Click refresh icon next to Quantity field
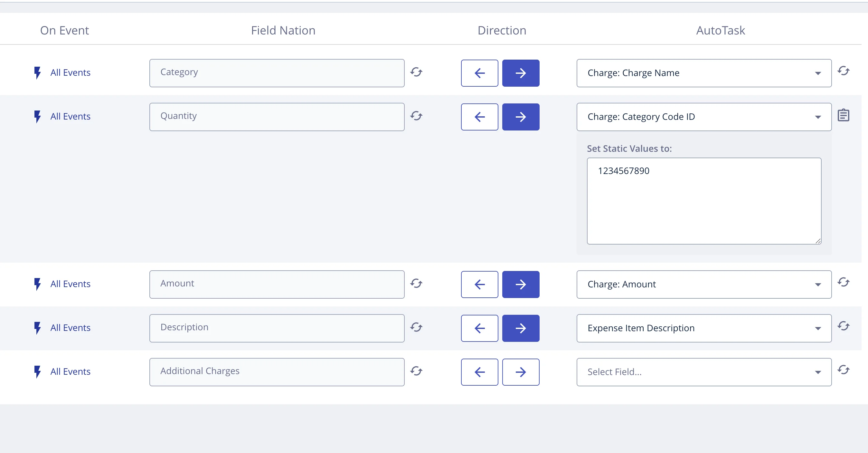The width and height of the screenshot is (868, 453). [416, 116]
